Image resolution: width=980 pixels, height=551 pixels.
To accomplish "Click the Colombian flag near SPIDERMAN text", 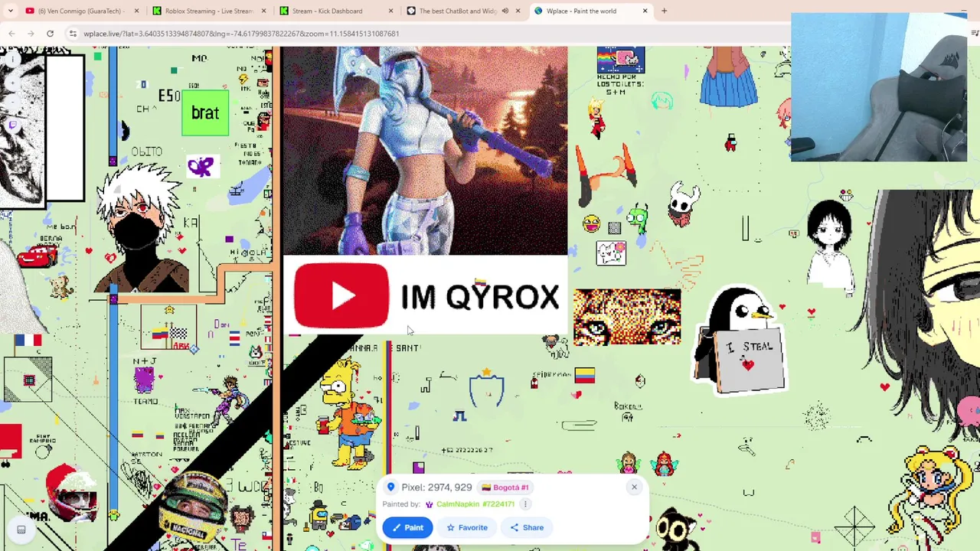I will coord(584,375).
